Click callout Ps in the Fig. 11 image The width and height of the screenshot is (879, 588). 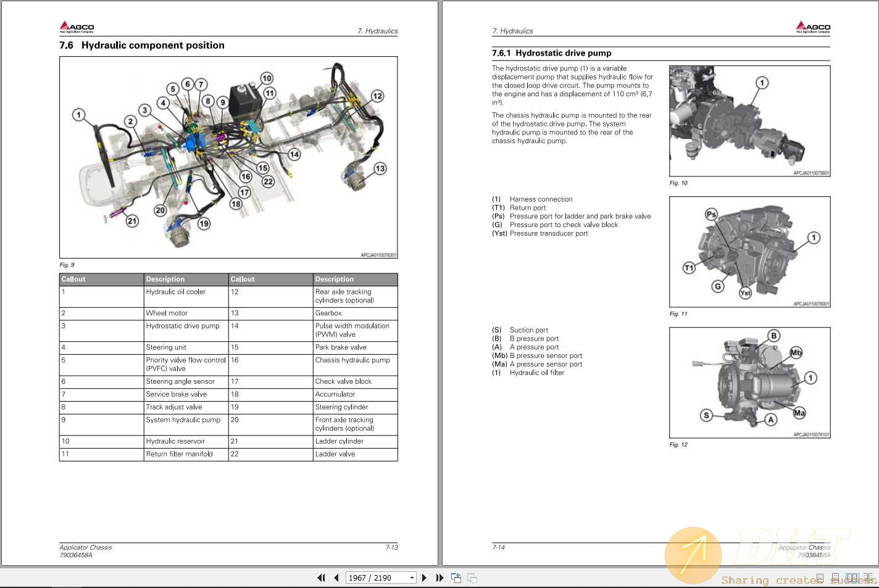(x=711, y=215)
